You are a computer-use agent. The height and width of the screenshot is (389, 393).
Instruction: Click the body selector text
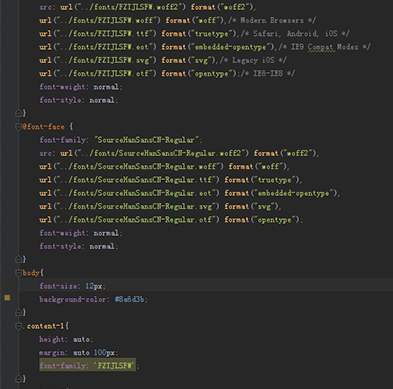(31, 273)
